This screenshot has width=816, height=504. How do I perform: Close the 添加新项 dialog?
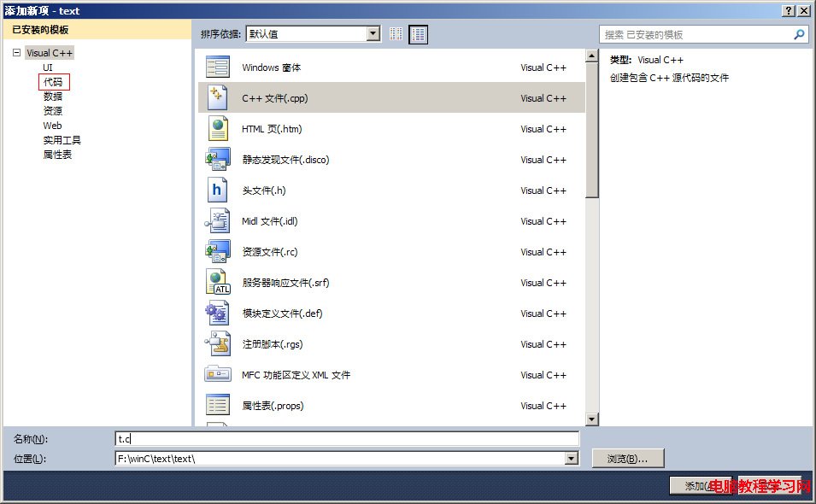pyautogui.click(x=804, y=10)
